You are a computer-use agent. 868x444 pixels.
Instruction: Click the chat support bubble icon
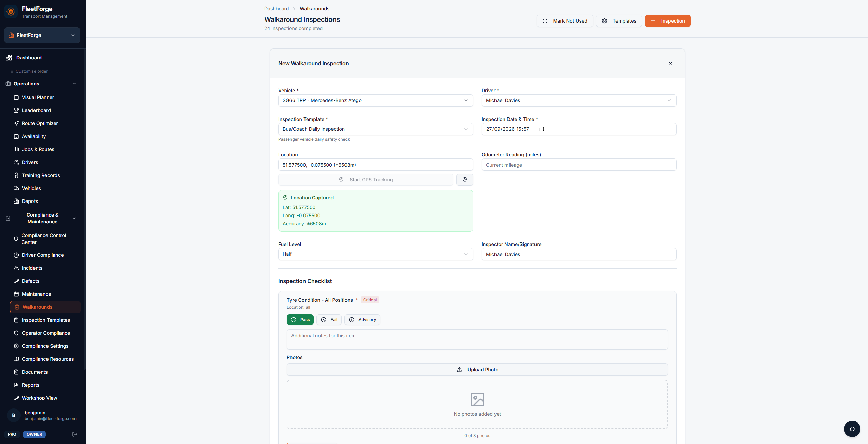coord(852,429)
